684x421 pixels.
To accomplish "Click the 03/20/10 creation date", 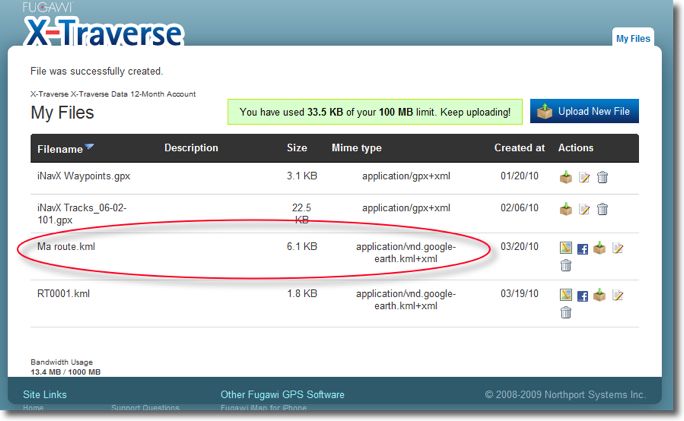I will click(x=519, y=246).
